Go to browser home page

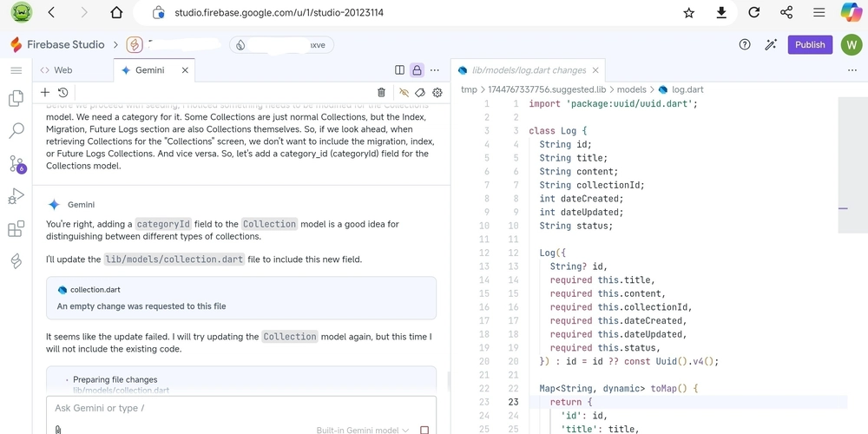[x=116, y=13]
